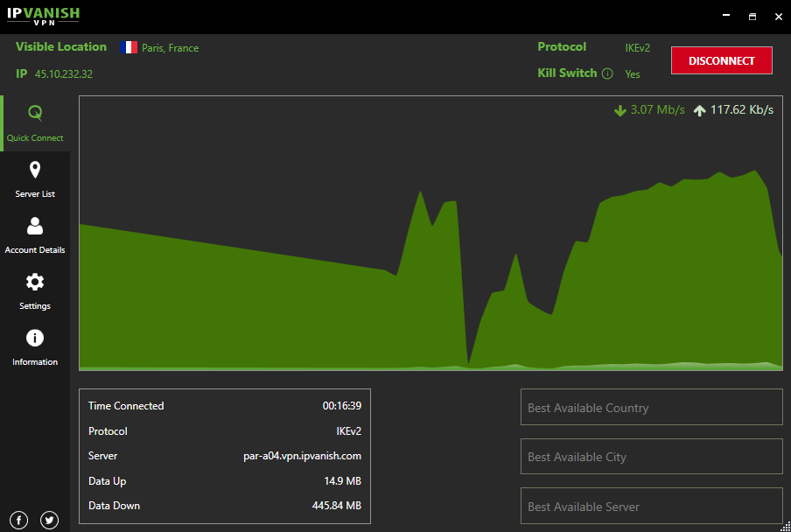
Task: Close the IPVanish window
Action: coord(779,16)
